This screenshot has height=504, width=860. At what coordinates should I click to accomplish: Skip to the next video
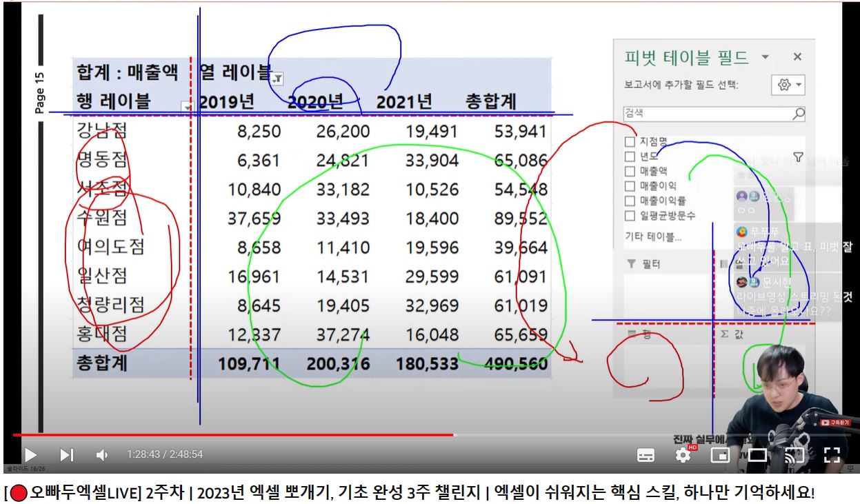[66, 454]
